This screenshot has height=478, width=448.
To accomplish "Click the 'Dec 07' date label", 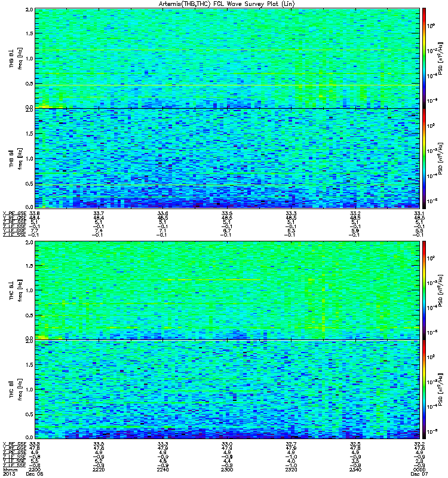I will point(419,474).
